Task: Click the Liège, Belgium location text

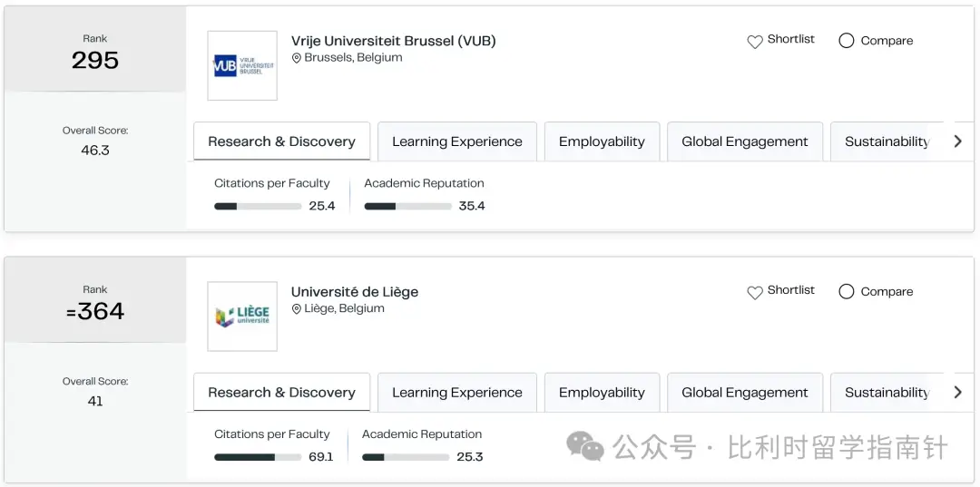Action: pos(345,308)
